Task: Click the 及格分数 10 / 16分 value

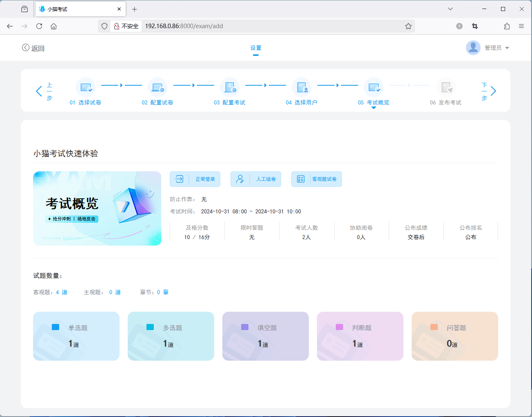Action: (x=197, y=237)
